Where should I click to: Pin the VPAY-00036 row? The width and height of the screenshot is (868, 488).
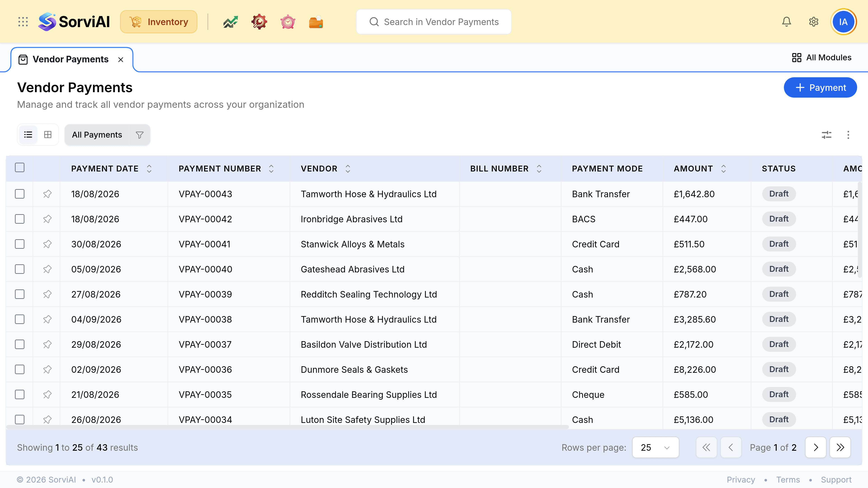pos(47,369)
